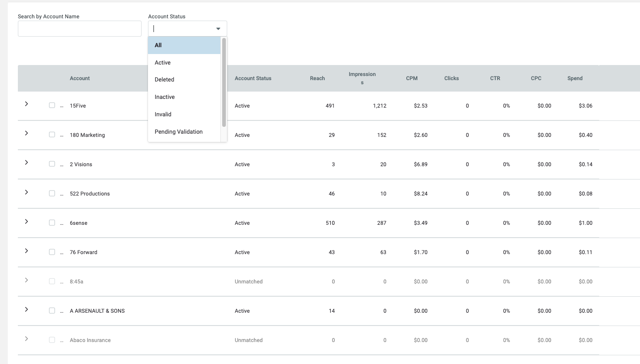Expand the Abaco Insurance account row

pos(27,338)
